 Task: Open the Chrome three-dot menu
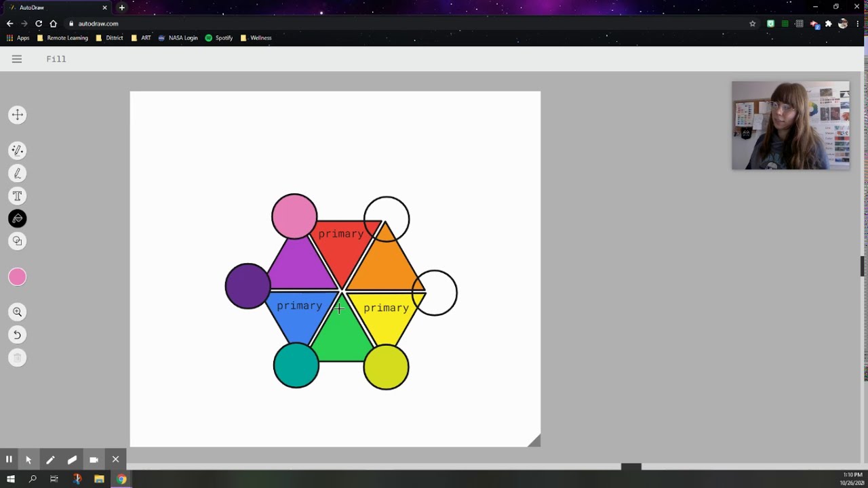click(x=859, y=23)
